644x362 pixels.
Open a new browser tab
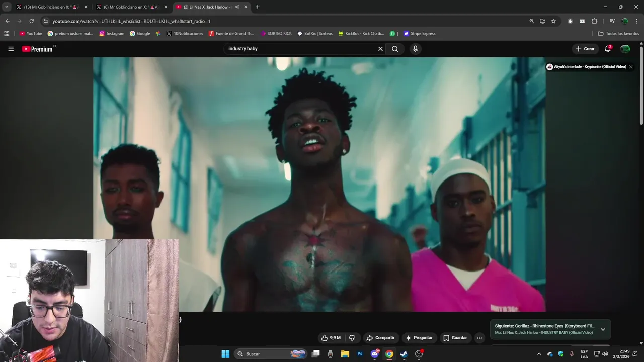point(258,7)
